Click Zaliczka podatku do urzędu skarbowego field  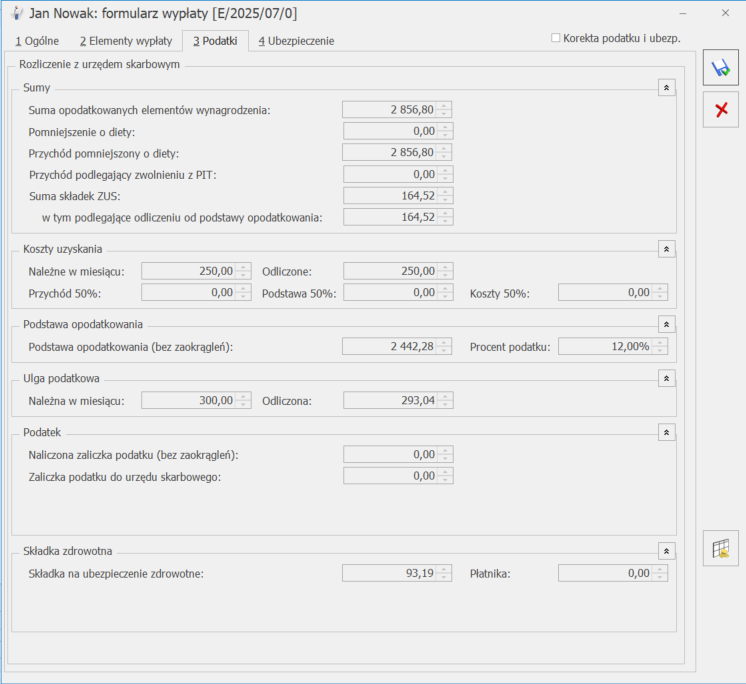click(398, 476)
